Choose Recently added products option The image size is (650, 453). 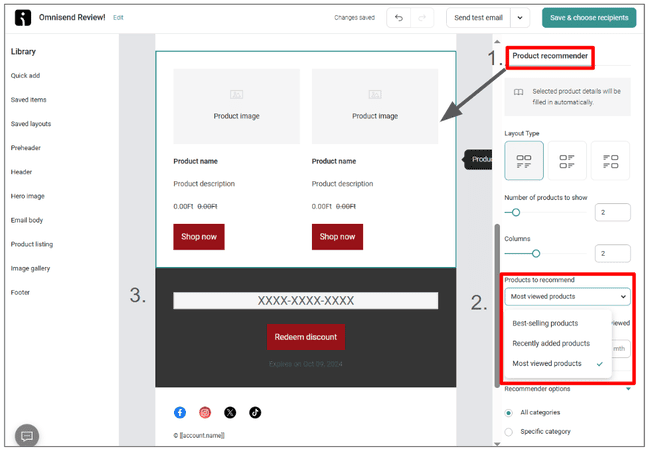[x=551, y=343]
